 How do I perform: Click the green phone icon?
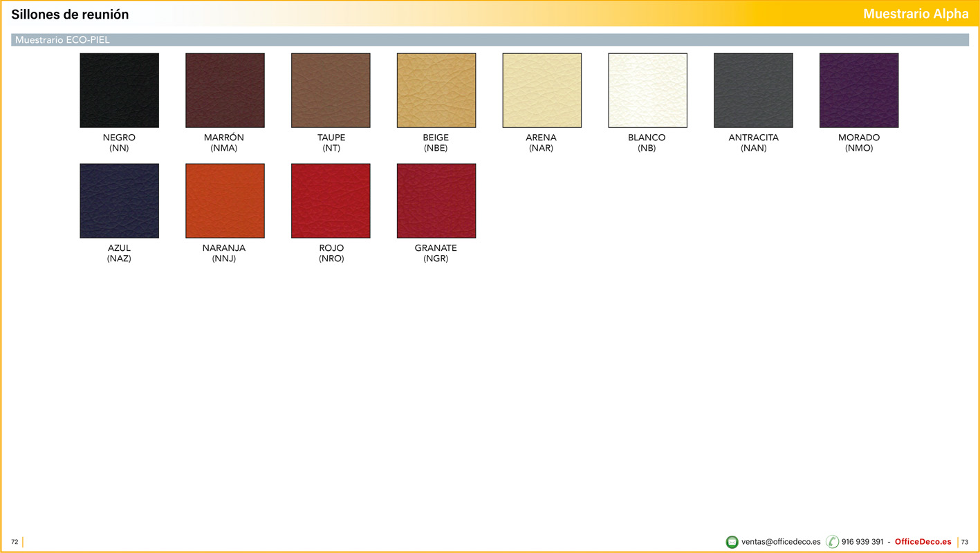[x=832, y=542]
